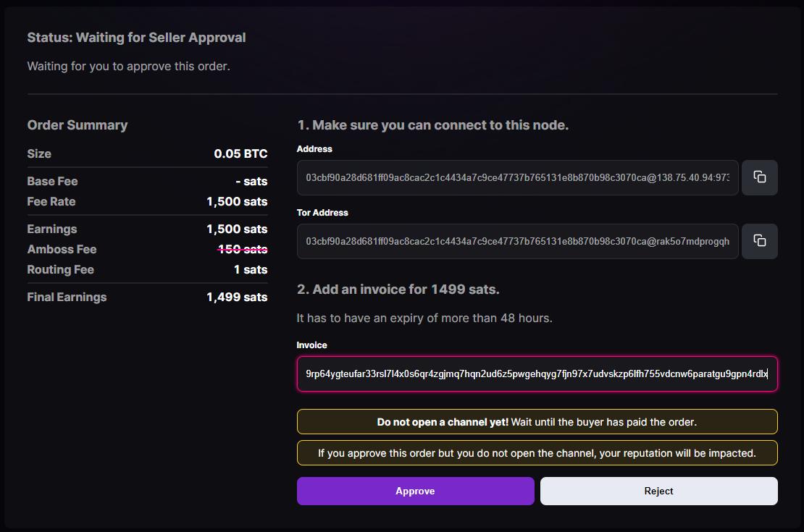Click the 0.05 BTC size value

[240, 153]
